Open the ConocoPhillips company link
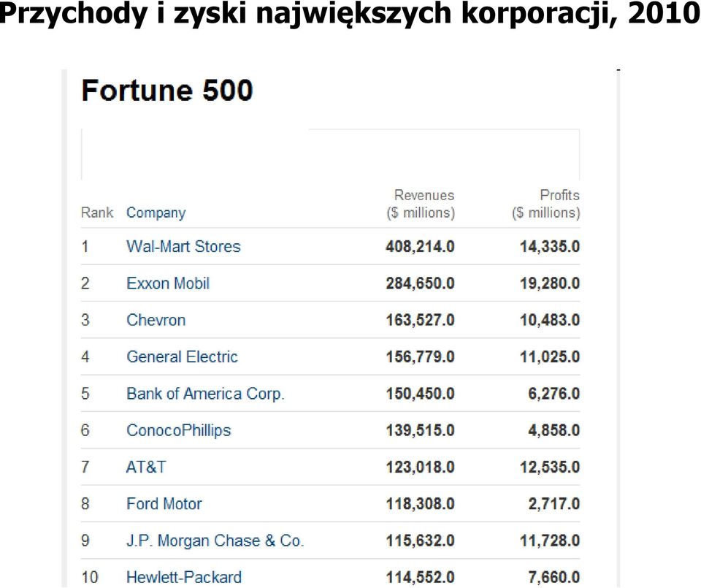The image size is (701, 588). tap(179, 430)
